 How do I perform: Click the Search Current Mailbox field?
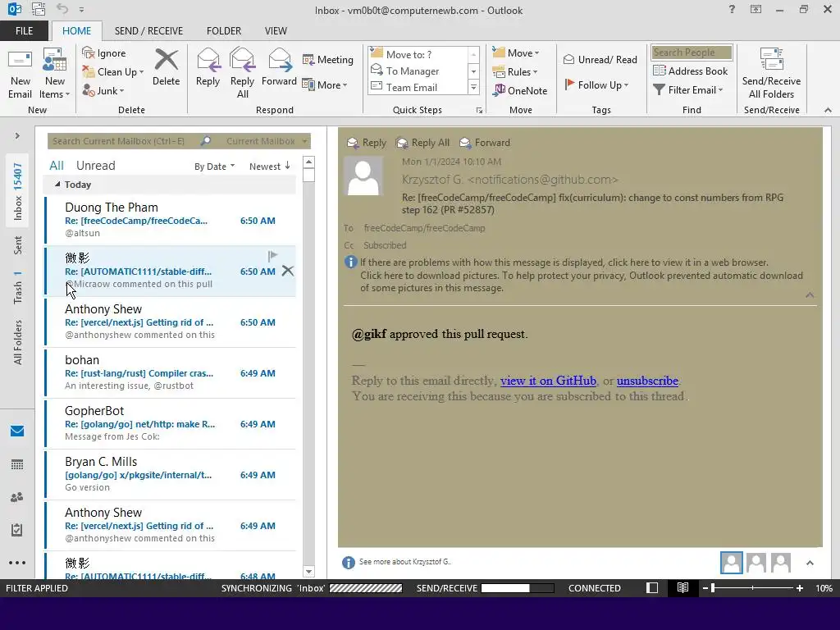125,141
